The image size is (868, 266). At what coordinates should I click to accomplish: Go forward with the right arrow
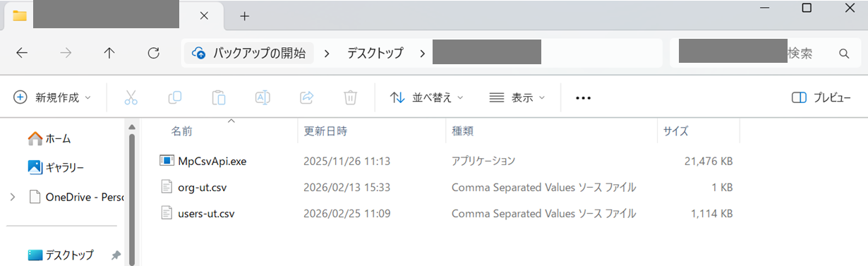coord(66,53)
